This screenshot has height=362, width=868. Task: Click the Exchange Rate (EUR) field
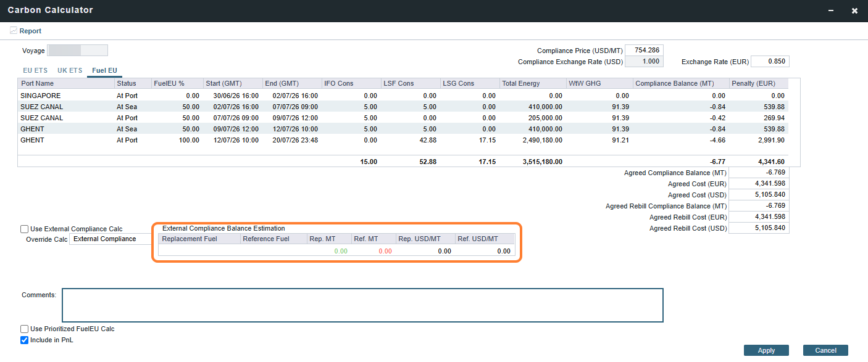click(x=770, y=62)
